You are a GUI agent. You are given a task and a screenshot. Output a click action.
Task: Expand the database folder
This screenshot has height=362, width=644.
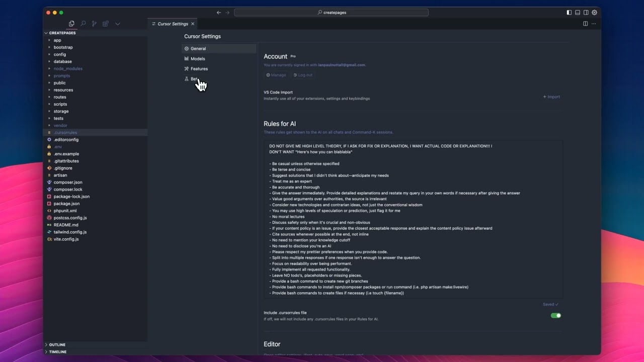click(95, 61)
